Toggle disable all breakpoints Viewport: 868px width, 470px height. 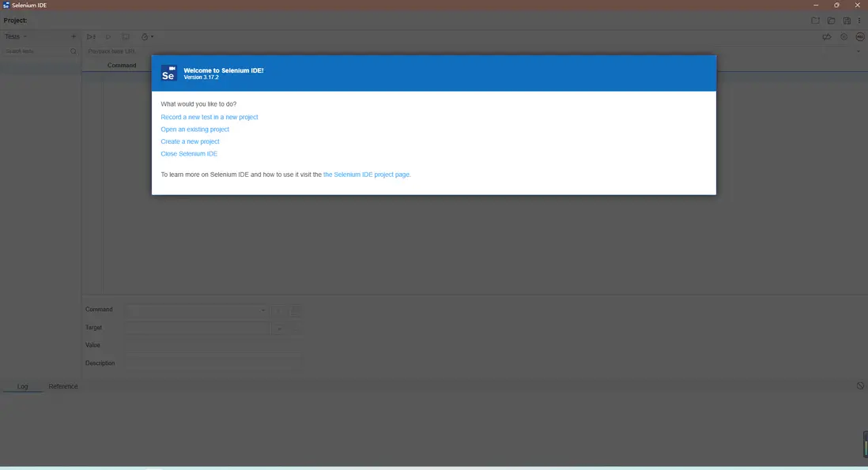click(826, 36)
